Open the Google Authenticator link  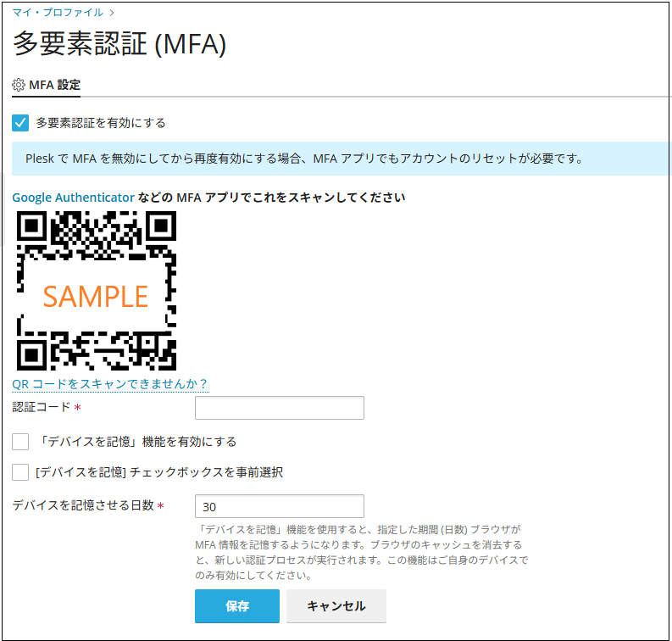[73, 198]
